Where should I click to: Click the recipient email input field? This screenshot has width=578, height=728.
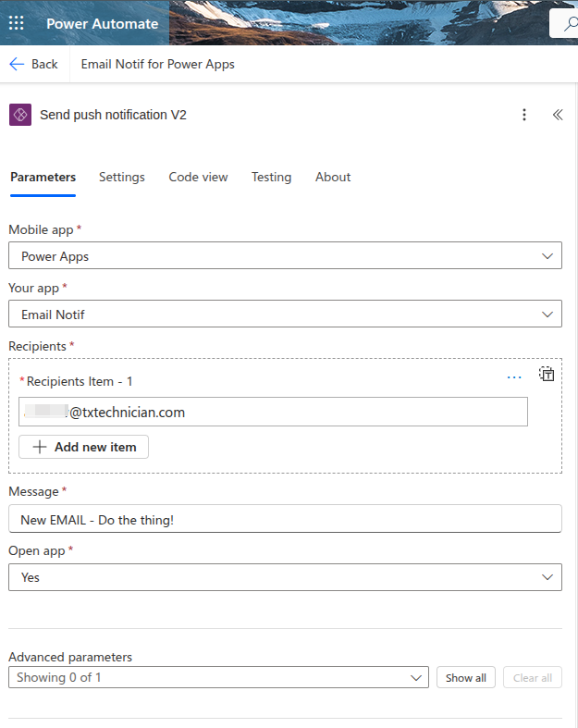(273, 413)
